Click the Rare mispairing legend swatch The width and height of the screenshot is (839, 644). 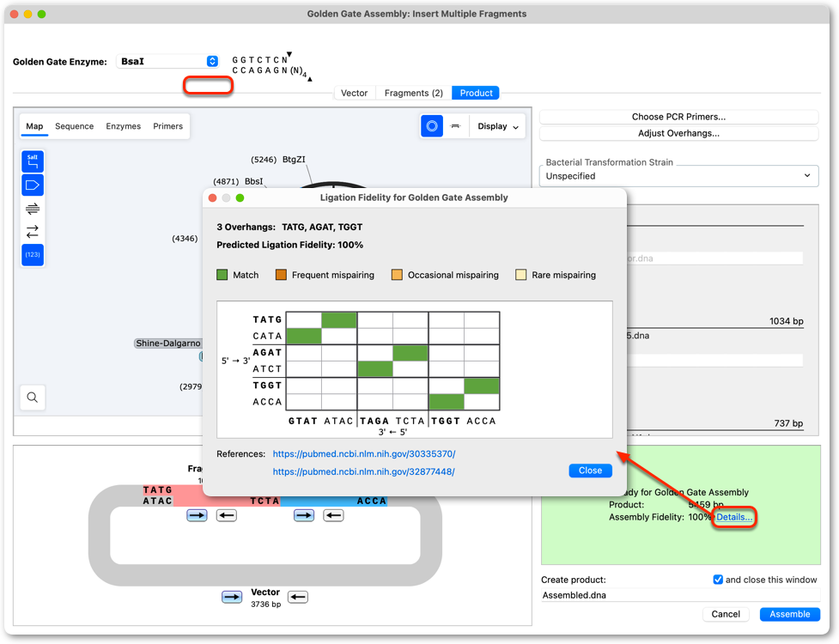(520, 275)
